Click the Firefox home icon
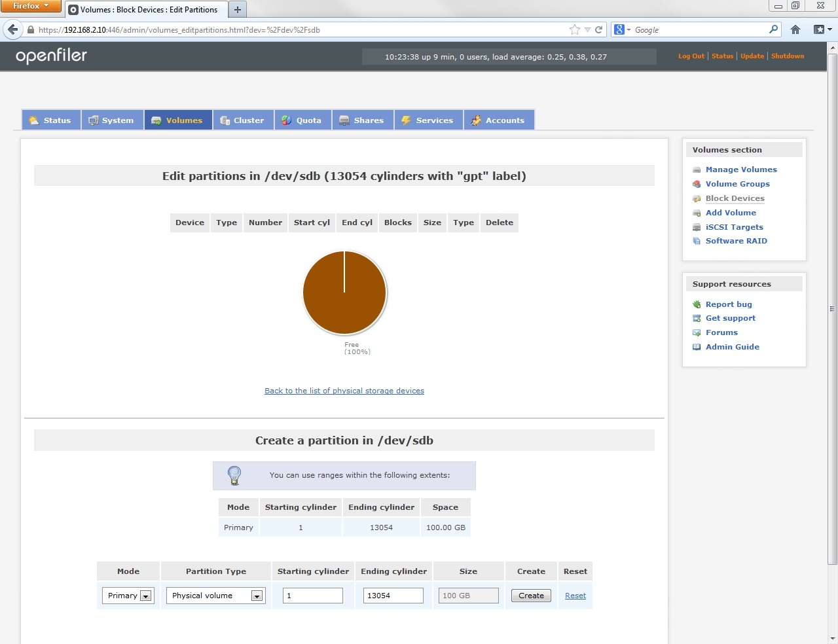Viewport: 838px width, 644px height. point(795,29)
